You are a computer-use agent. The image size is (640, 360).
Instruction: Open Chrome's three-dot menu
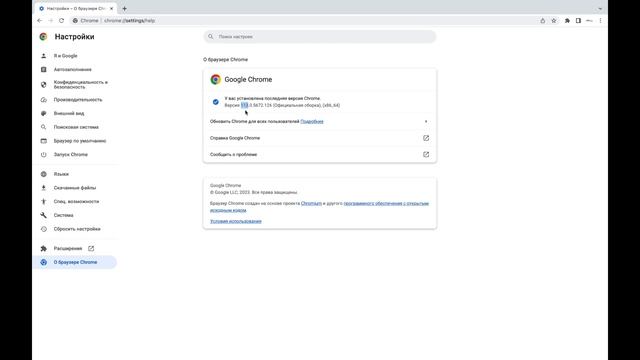click(600, 20)
